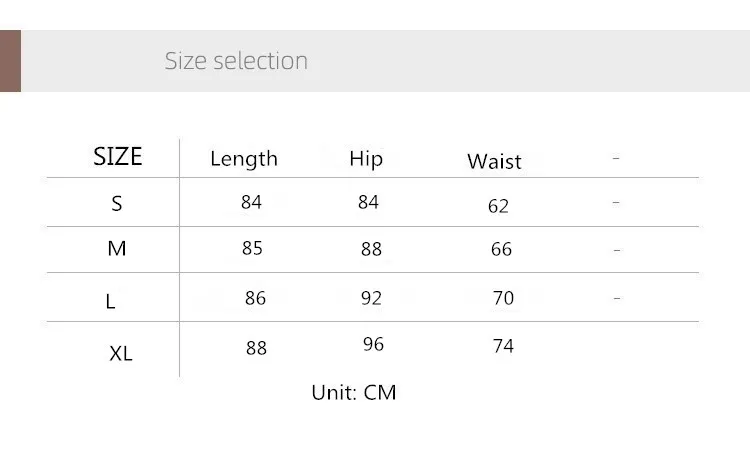Image resolution: width=750 pixels, height=466 pixels.
Task: Click the L hip value 92
Action: (x=371, y=298)
